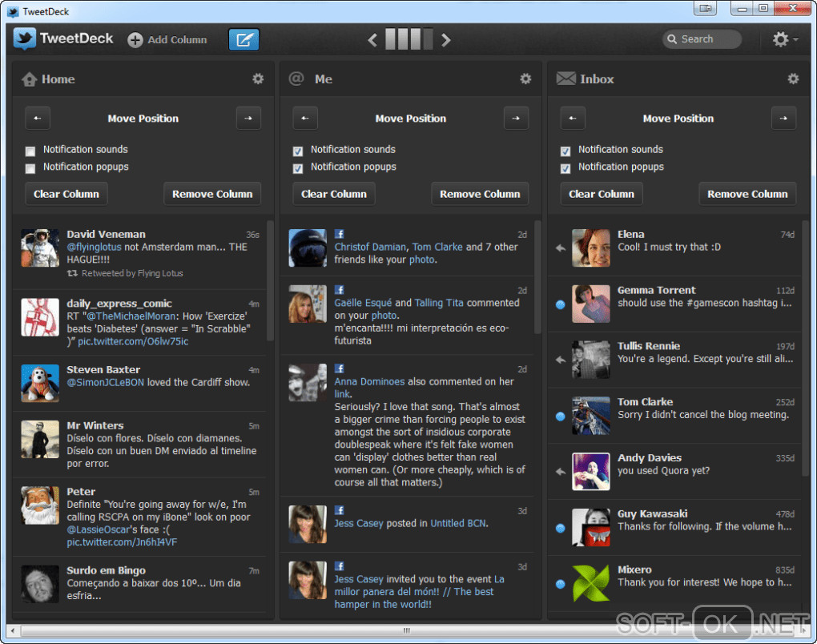
Task: Clear the Inbox column
Action: click(x=602, y=194)
